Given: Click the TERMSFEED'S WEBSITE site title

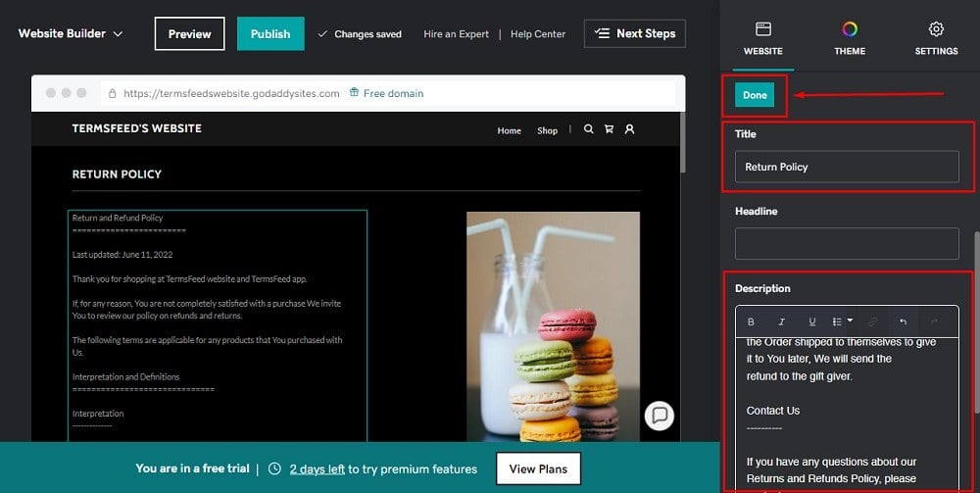Looking at the screenshot, I should pos(137,128).
